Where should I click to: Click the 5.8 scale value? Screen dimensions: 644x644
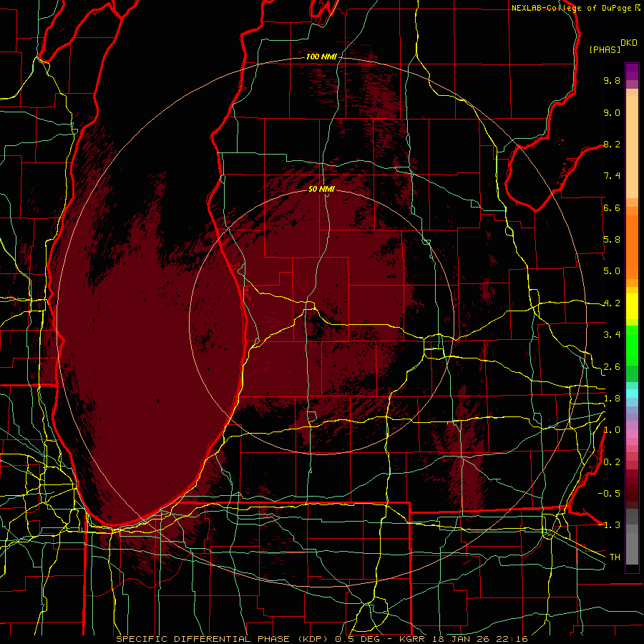point(612,239)
